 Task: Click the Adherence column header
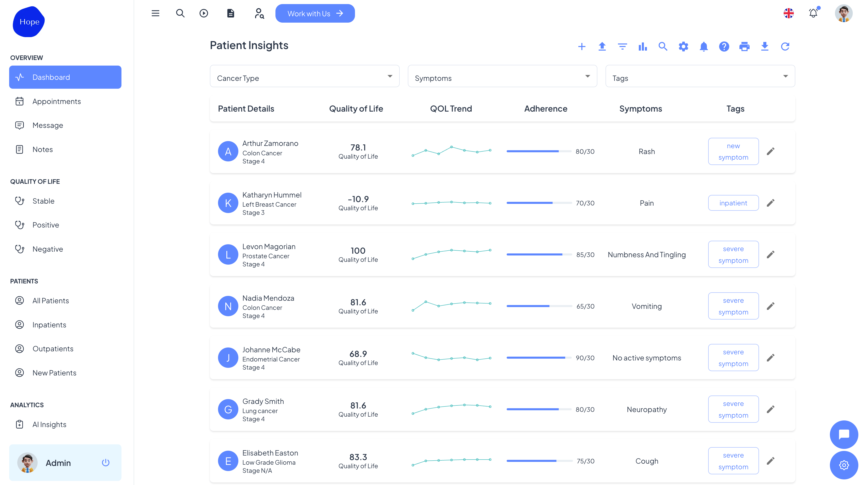546,109
